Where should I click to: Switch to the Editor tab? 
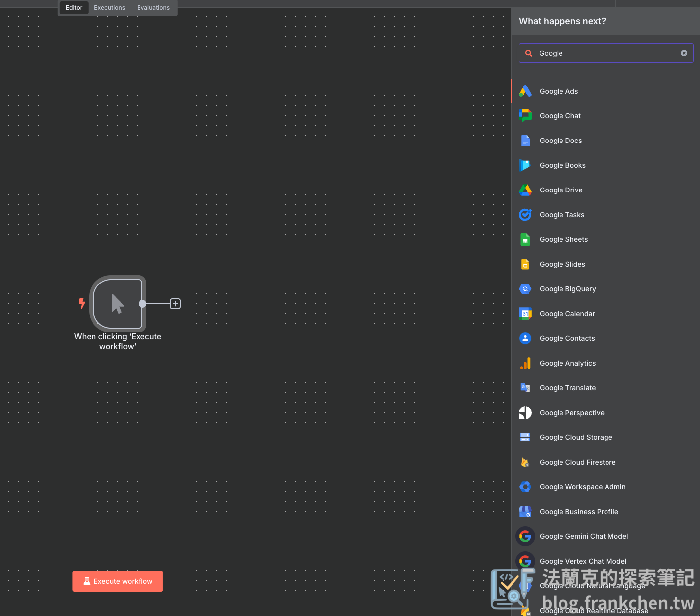74,8
